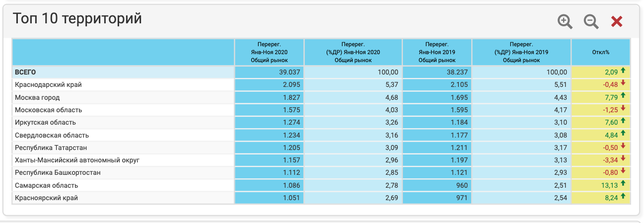Screen dimensions: 644x223
Task: Click the Топ 10 территорий title
Action: (77, 19)
